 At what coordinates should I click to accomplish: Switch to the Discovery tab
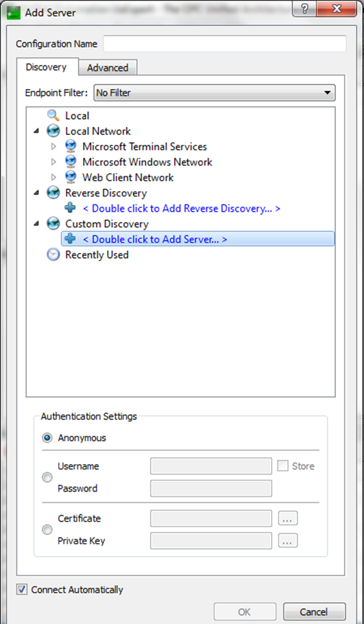(46, 67)
